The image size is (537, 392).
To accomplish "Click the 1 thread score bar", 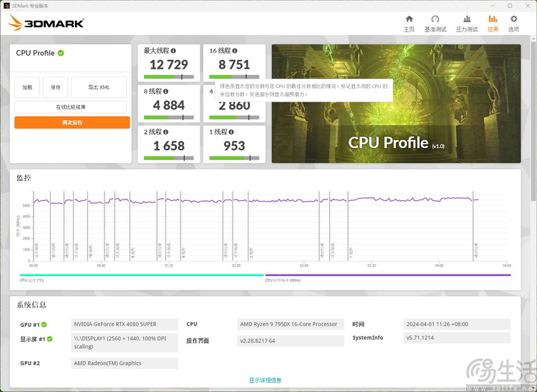I will (x=234, y=158).
